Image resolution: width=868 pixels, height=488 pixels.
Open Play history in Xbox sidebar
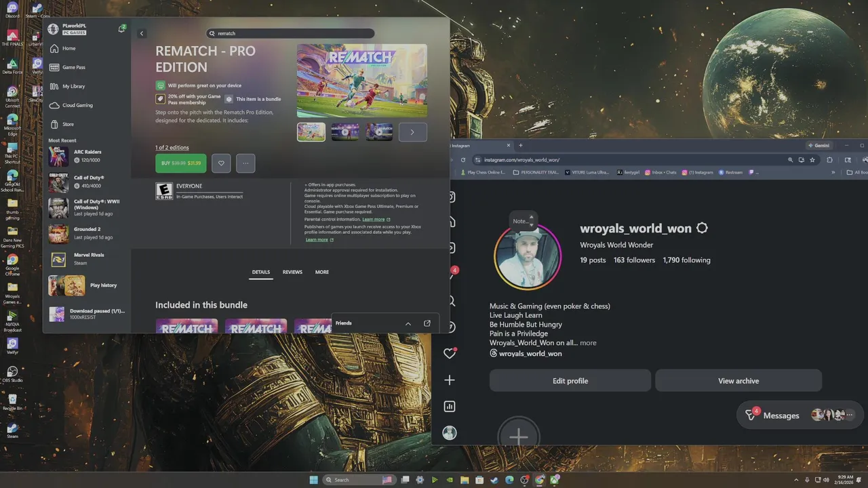pos(87,285)
